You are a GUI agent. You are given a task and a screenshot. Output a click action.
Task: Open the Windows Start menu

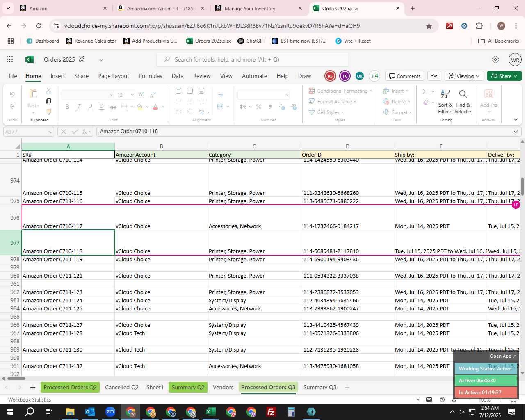point(10,412)
